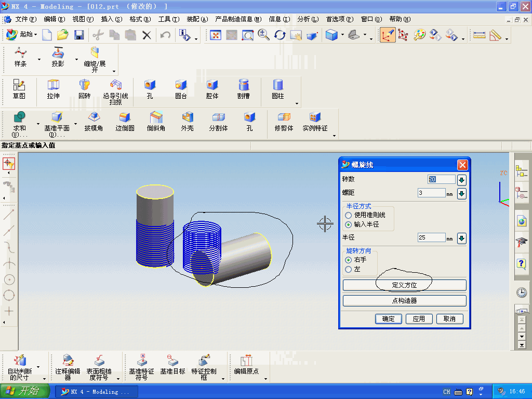This screenshot has height=399, width=532.
Task: Open the 半径 field arrow menu
Action: click(x=461, y=238)
